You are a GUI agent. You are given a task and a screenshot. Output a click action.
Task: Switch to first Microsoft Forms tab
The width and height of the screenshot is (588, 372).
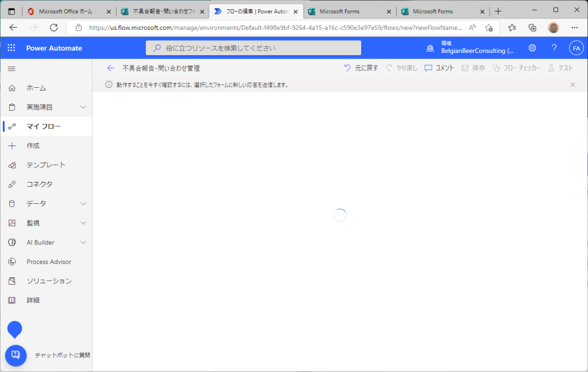(349, 11)
